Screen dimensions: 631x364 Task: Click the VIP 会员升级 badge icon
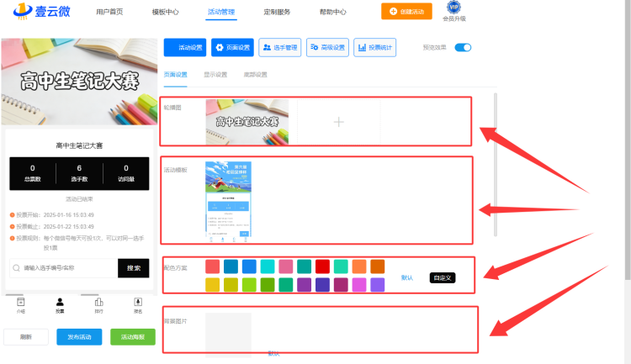(453, 8)
